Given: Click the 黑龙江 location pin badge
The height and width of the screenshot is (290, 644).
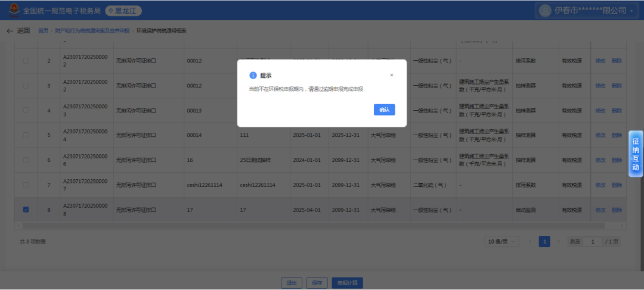Looking at the screenshot, I should click(x=123, y=11).
